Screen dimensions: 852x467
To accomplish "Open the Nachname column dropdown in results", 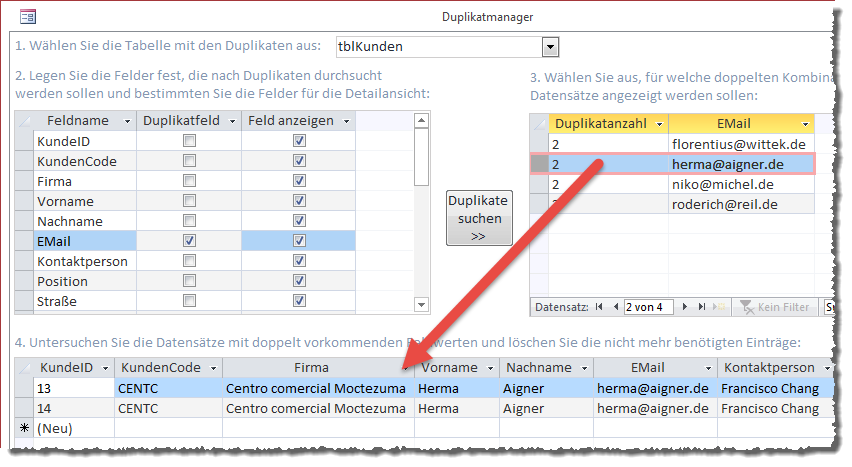I will (584, 369).
